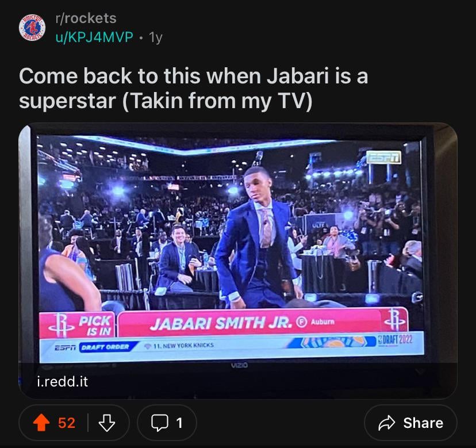Click the NBA "DRAFT 2022" logo
Screen dimensions: 476x448
coord(395,340)
